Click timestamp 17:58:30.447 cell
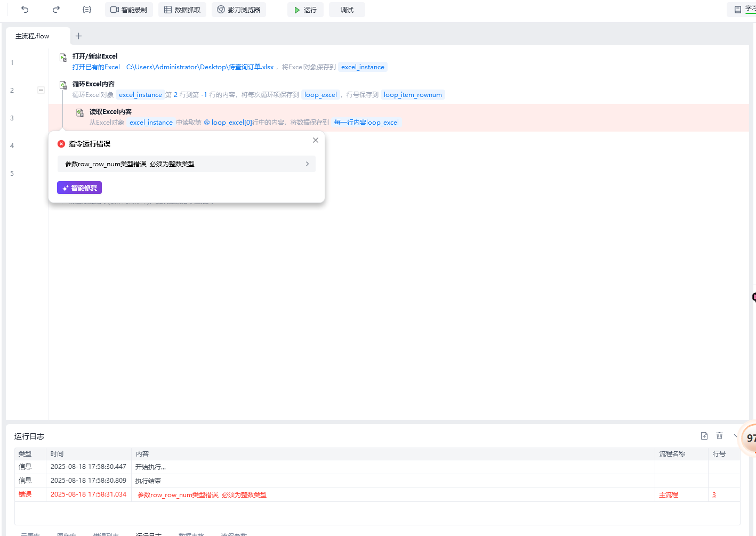Screen dimensions: 756x536 click(89, 467)
